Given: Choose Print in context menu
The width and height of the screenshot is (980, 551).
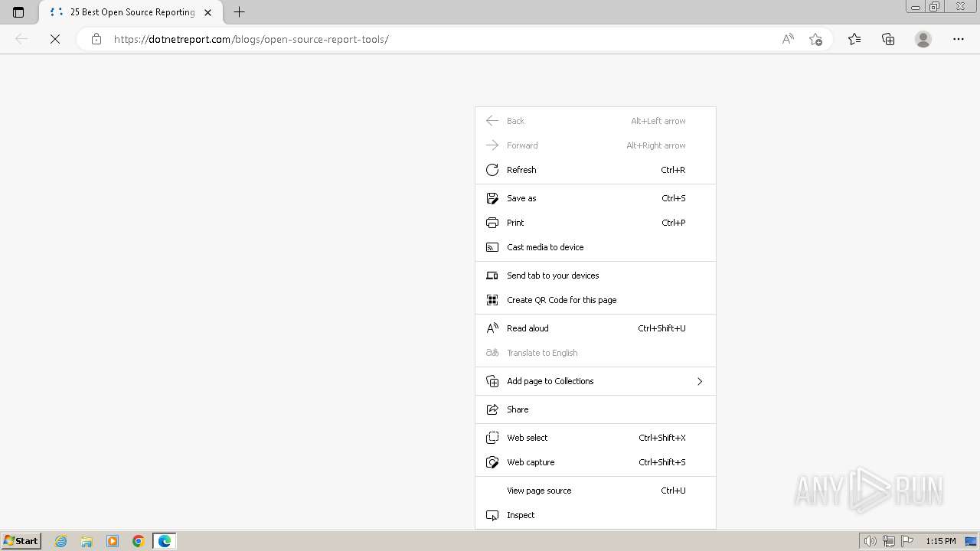Looking at the screenshot, I should (x=596, y=223).
